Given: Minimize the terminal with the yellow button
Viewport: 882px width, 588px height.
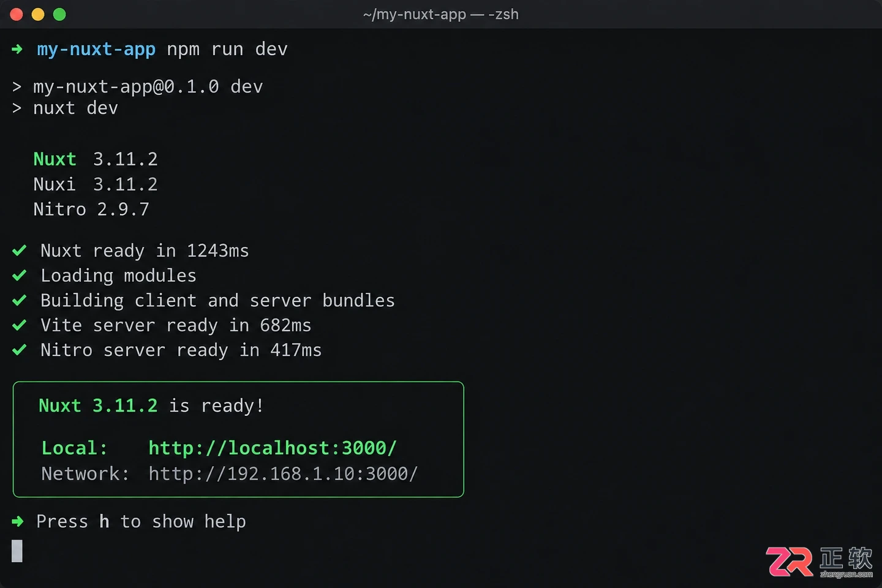Looking at the screenshot, I should (38, 14).
